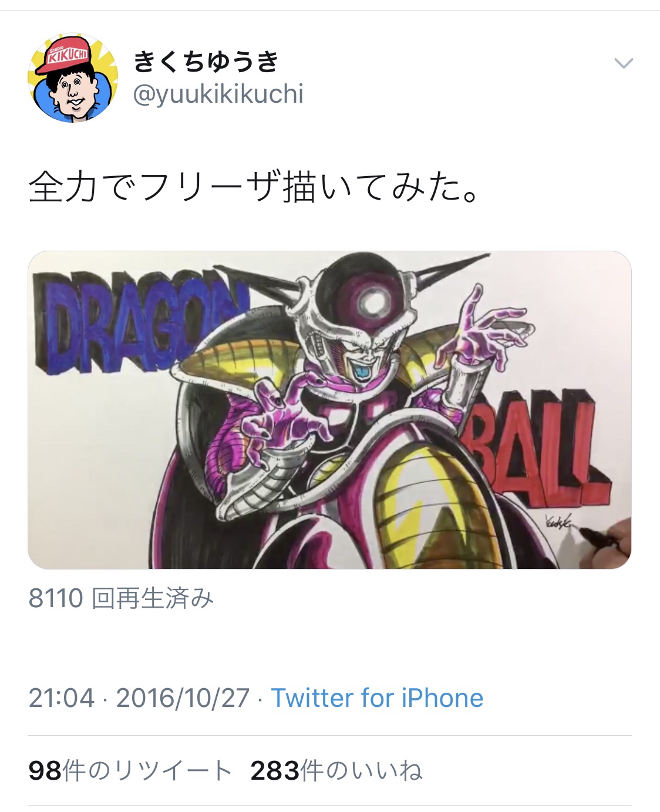Open the @yuukikikuchi handle
660x812 pixels.
tap(218, 94)
